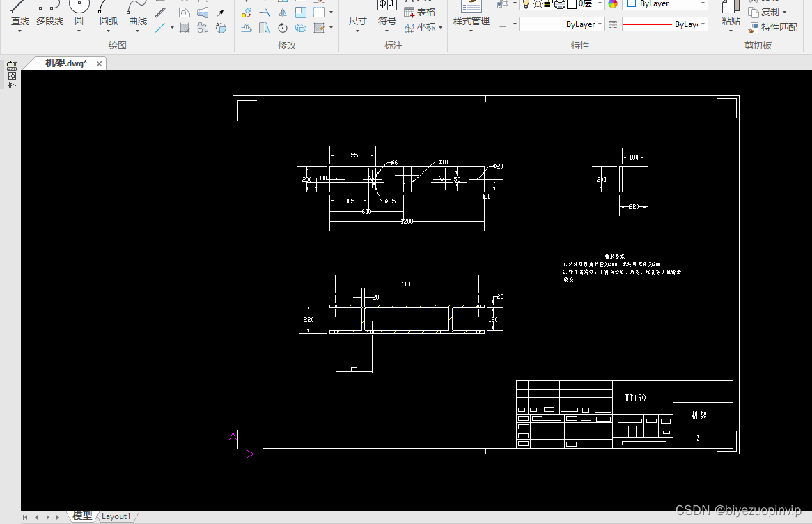Viewport: 812px width, 524px height.
Task: Expand the 圆弧 dropdown arrow
Action: [x=108, y=31]
